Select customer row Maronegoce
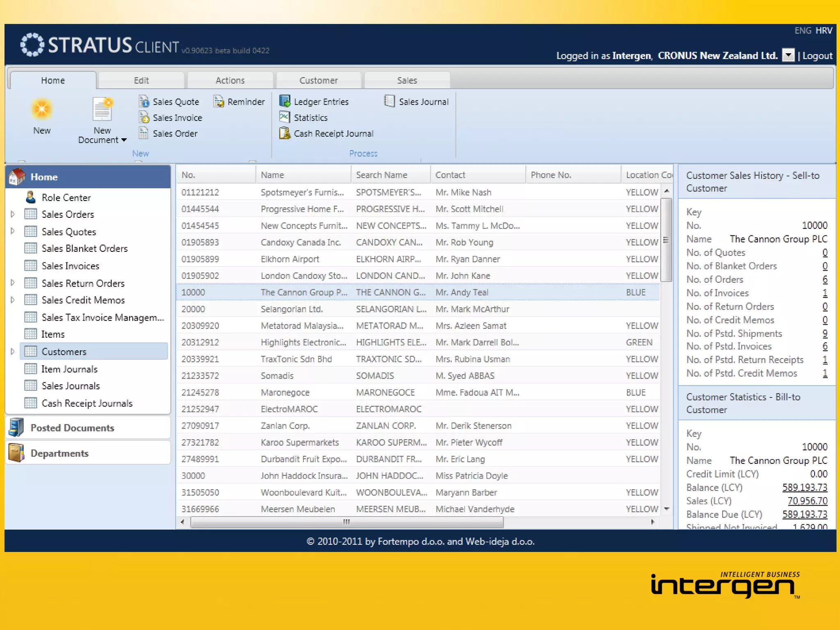This screenshot has width=840, height=630. click(x=418, y=393)
